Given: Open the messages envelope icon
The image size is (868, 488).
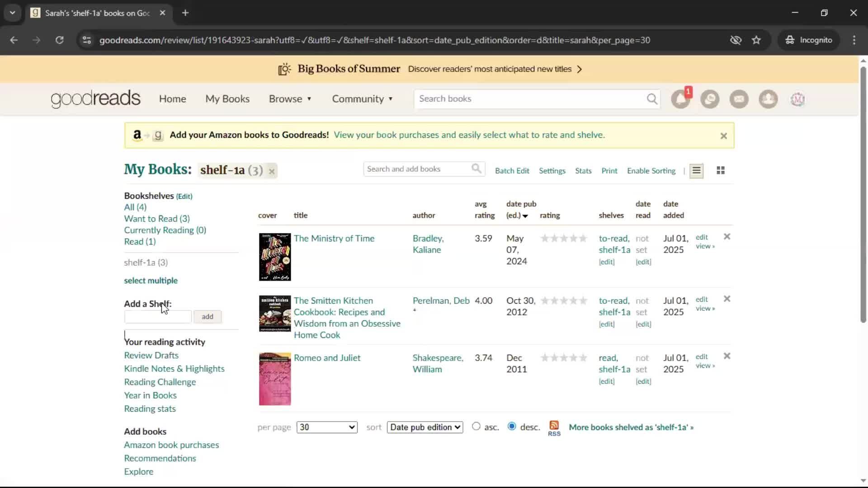Looking at the screenshot, I should click(x=739, y=99).
